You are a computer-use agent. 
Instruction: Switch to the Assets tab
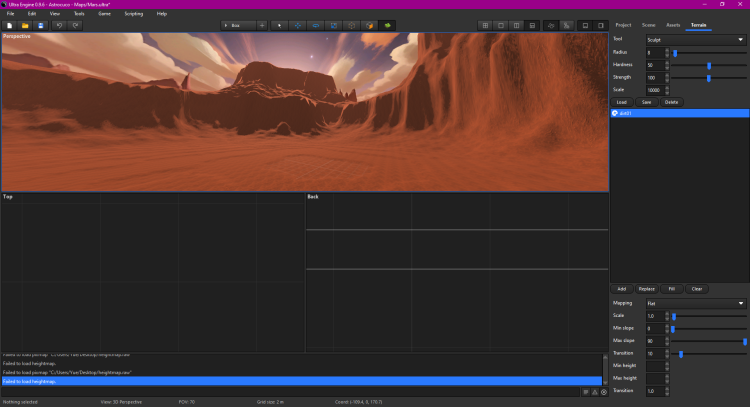(673, 23)
